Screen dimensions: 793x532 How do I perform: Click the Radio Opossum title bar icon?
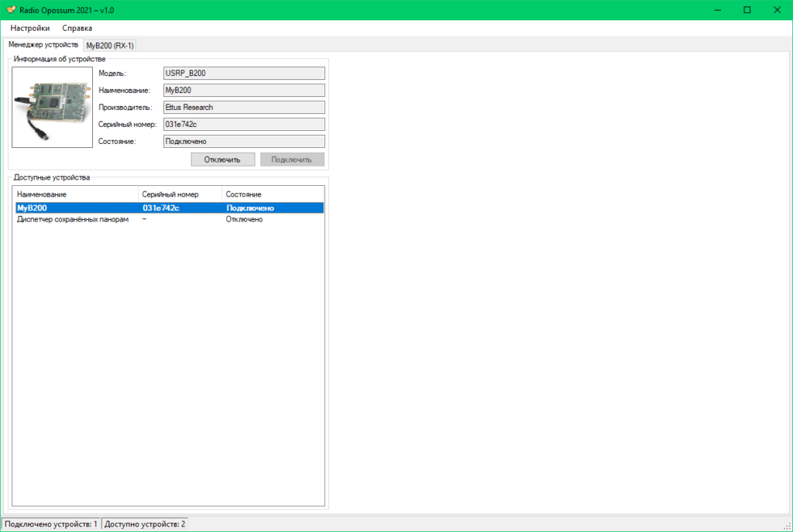tap(11, 10)
